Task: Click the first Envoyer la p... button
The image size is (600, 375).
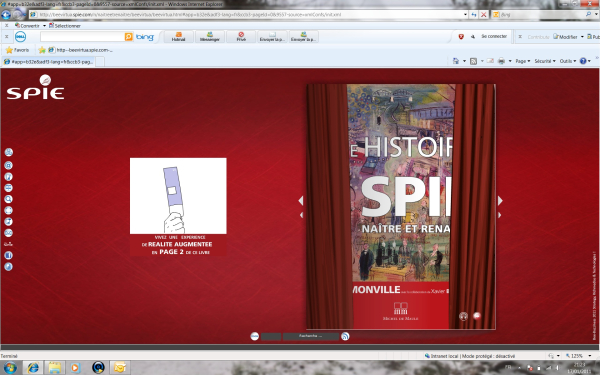Action: [x=272, y=37]
